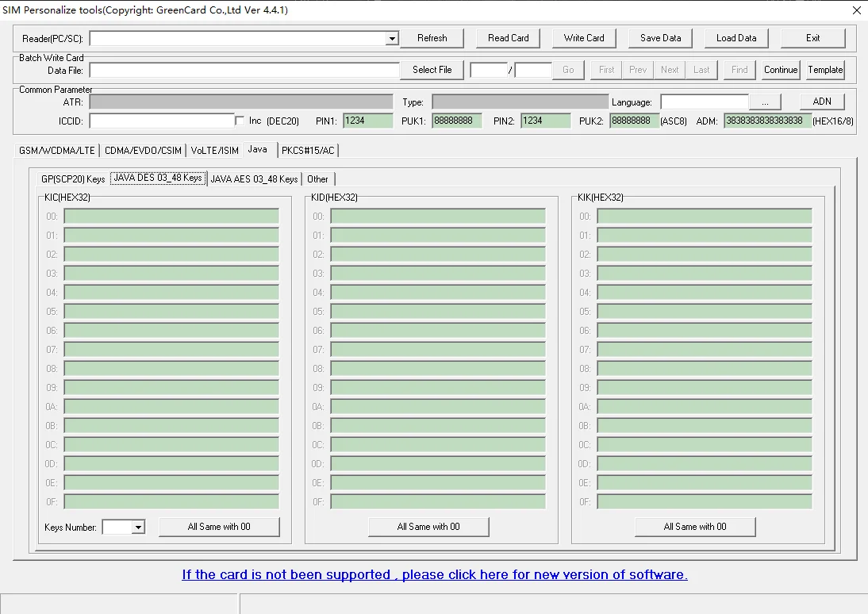Click the Template button
Screen dimensions: 868x614
pyautogui.click(x=825, y=70)
